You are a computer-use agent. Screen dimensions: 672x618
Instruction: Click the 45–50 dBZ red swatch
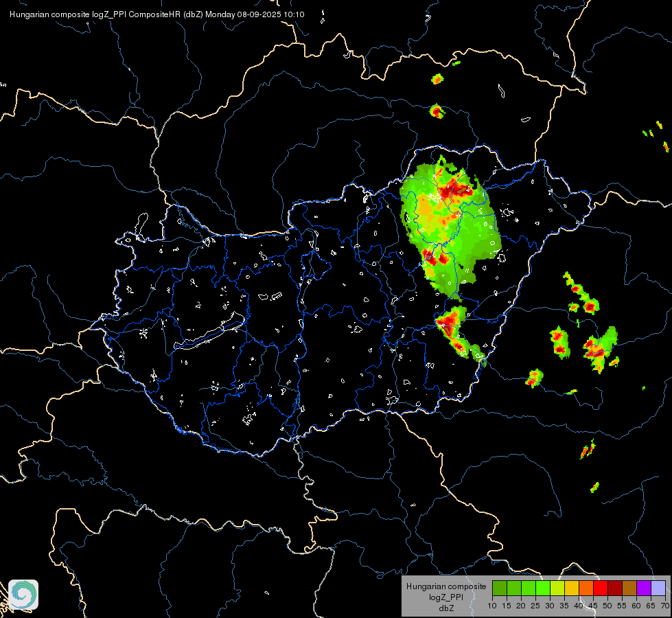(601, 588)
